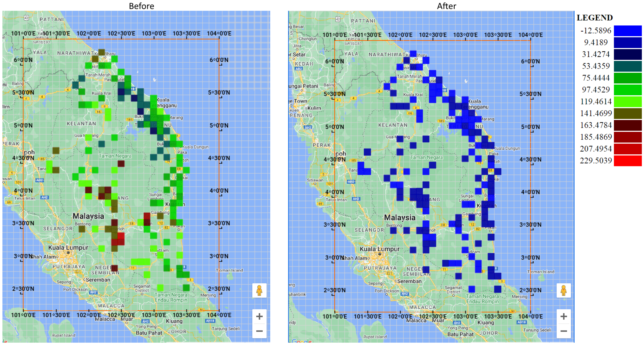Pick the 75.4444 green legend swatch
The width and height of the screenshot is (644, 346).
point(627,78)
